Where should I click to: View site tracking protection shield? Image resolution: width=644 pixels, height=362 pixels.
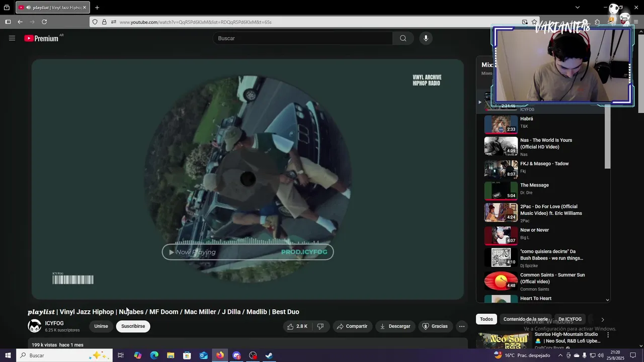tap(95, 22)
